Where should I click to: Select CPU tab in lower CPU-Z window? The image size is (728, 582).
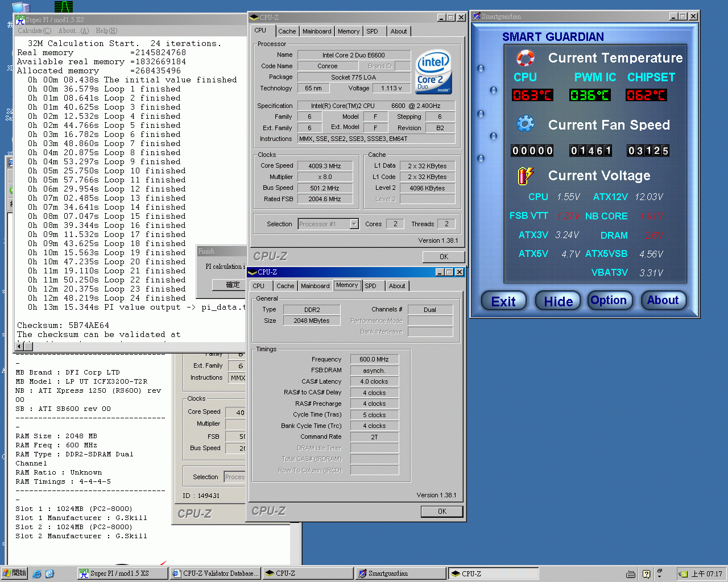(258, 286)
